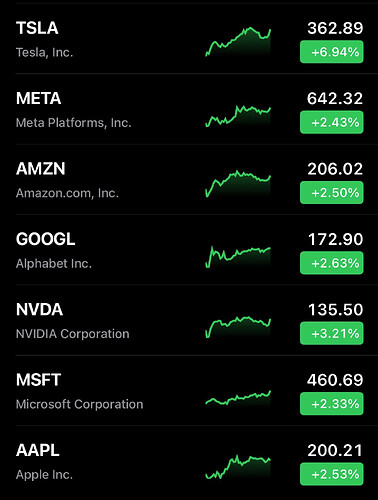This screenshot has width=378, height=500.
Task: Open the Meta Platforms, Inc. row
Action: coord(189,109)
